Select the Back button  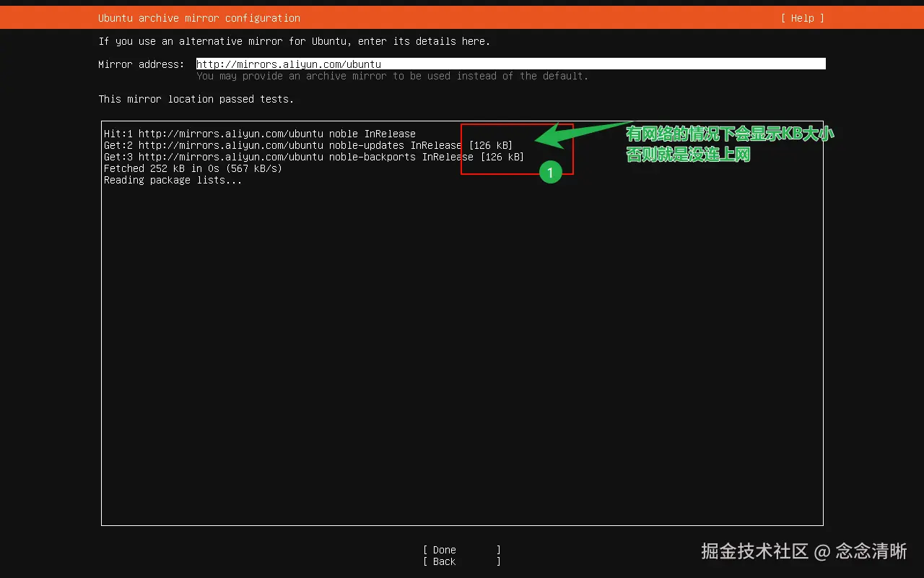click(x=462, y=561)
